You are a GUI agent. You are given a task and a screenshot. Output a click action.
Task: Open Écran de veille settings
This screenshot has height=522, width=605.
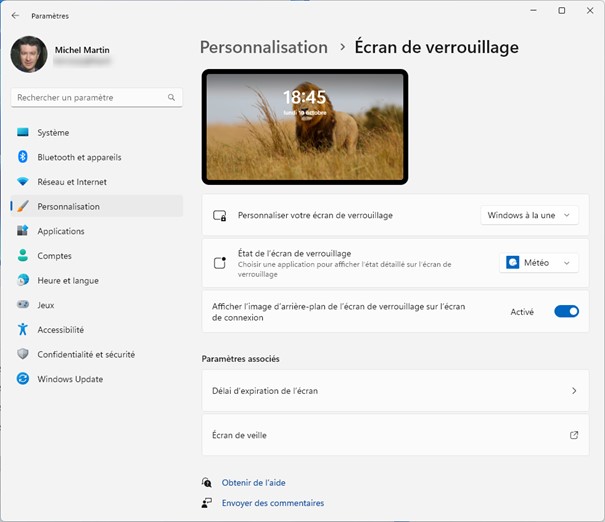[395, 435]
